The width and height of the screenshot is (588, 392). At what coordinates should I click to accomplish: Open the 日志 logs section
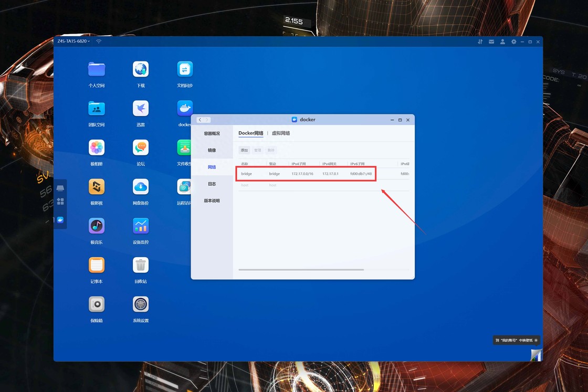pyautogui.click(x=212, y=184)
